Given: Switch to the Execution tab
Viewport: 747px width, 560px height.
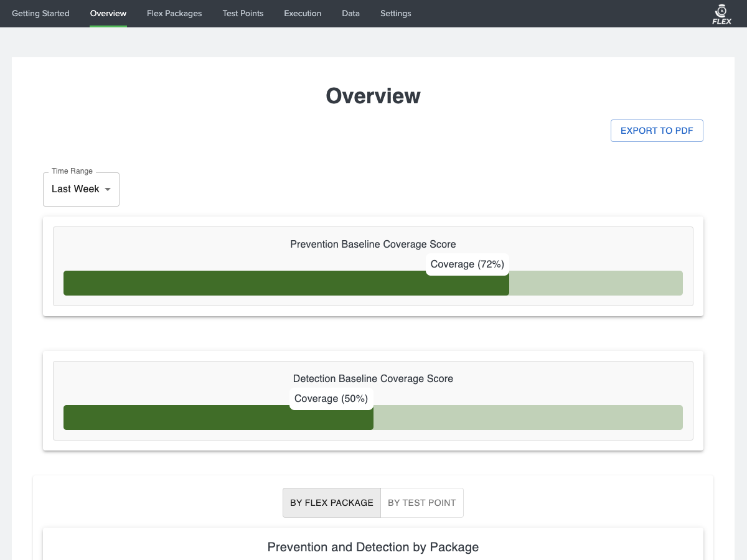Looking at the screenshot, I should pos(303,13).
